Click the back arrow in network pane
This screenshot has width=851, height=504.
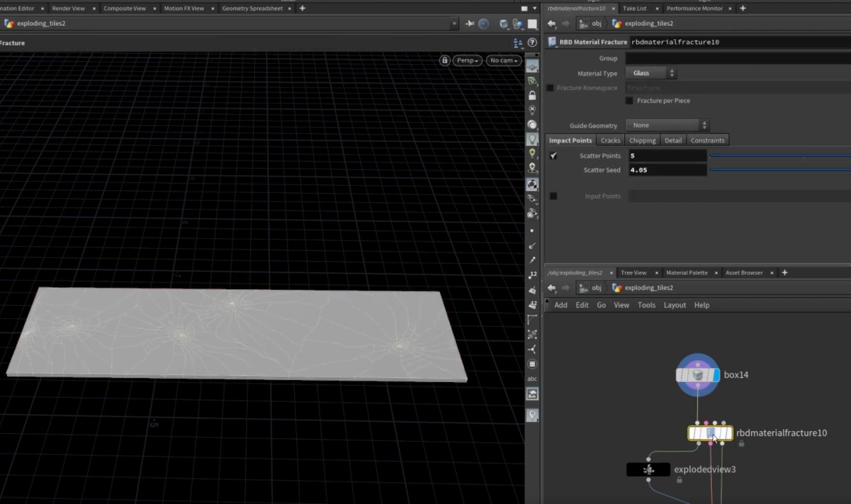pos(552,288)
